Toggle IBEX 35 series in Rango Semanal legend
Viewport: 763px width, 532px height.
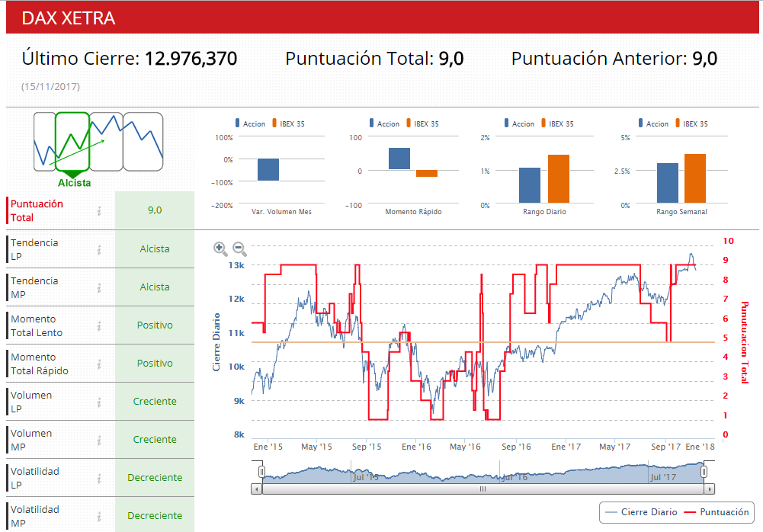coord(691,123)
